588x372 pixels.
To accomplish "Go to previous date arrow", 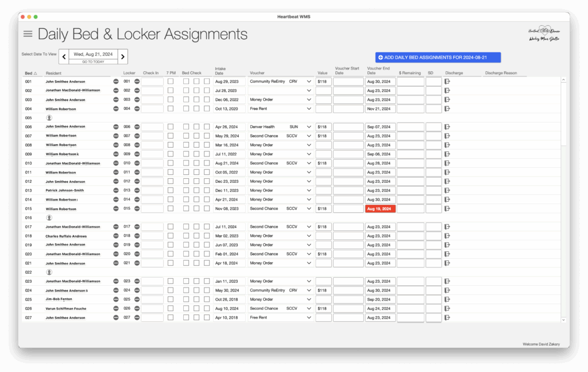I will point(64,57).
